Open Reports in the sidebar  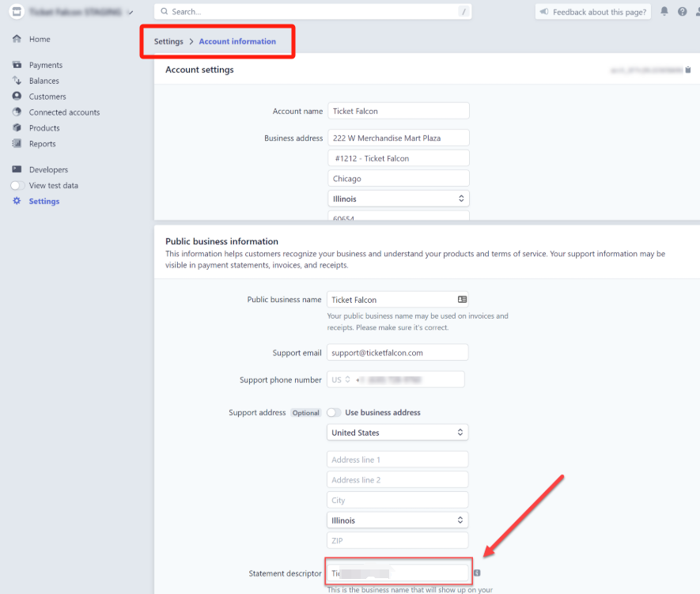pyautogui.click(x=43, y=144)
